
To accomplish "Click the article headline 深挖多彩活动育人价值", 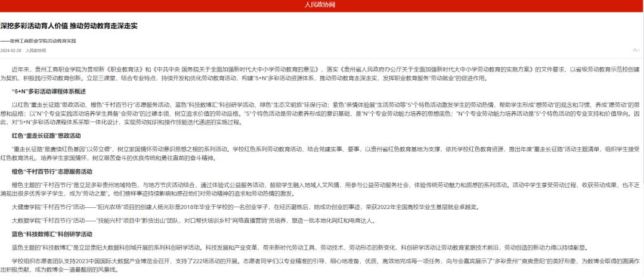I will (69, 26).
